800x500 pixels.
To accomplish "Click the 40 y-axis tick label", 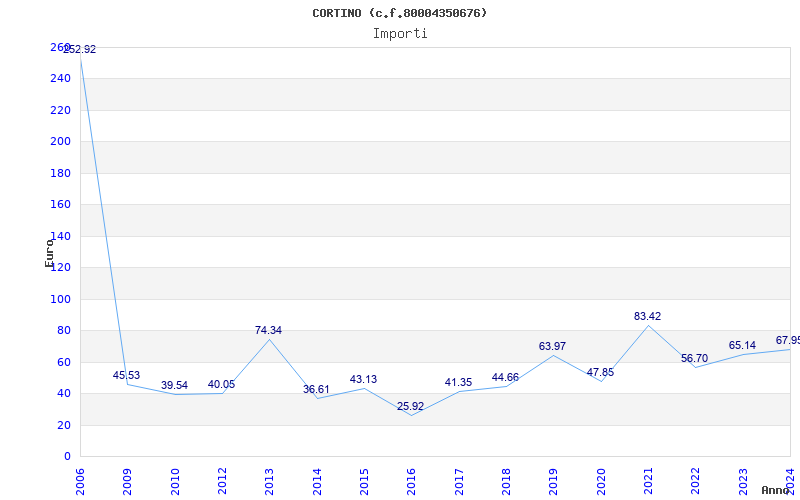I will coord(64,394).
